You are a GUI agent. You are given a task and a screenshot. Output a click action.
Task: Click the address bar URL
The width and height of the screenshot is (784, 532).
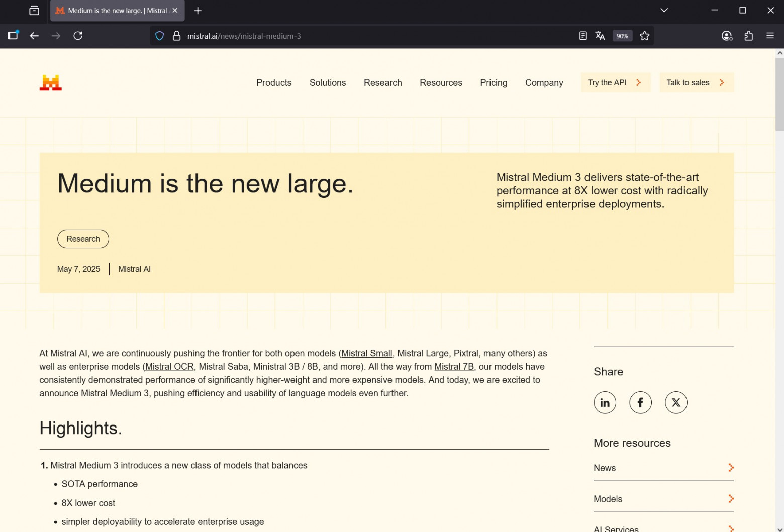244,36
